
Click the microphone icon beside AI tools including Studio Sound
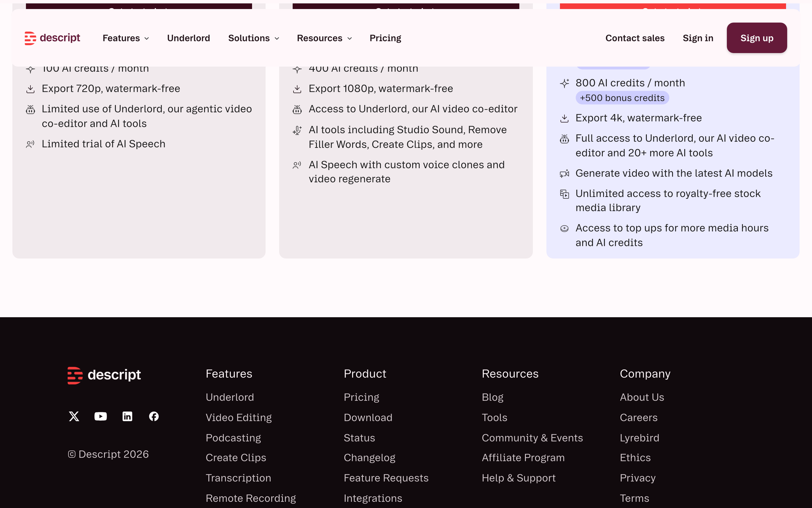297,130
